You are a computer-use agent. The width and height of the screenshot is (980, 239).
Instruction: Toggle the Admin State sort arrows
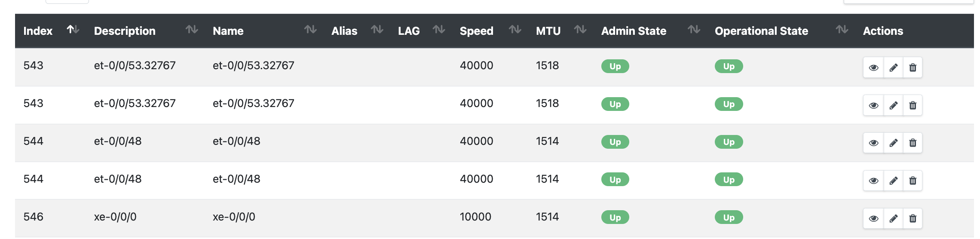pyautogui.click(x=694, y=30)
